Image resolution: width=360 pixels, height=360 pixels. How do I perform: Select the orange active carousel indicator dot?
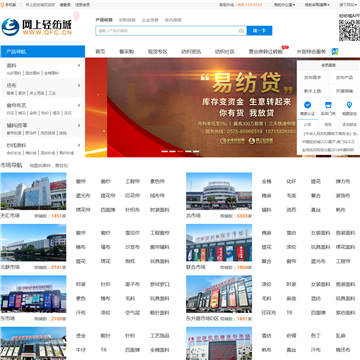pyautogui.click(x=180, y=151)
